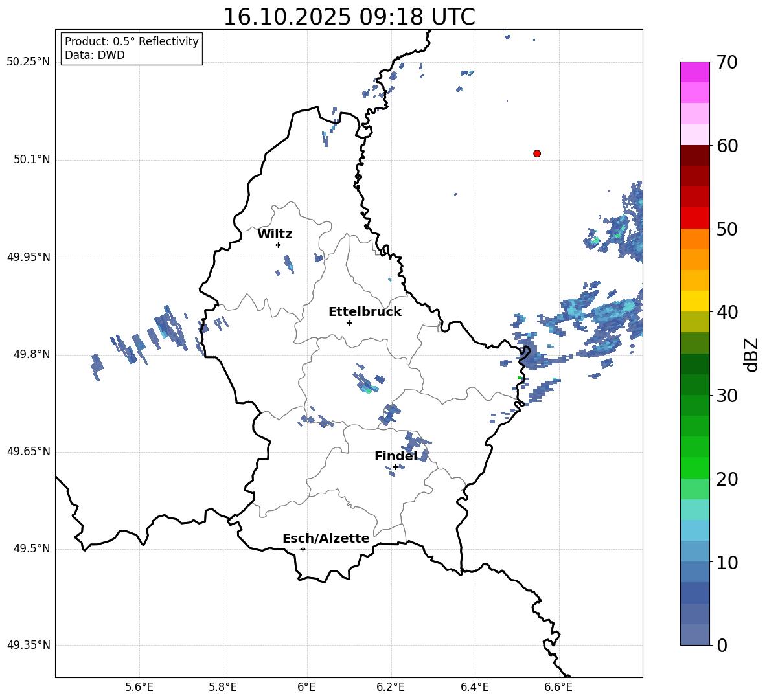Image resolution: width=767 pixels, height=700 pixels.
Task: Click the 50.25°N latitude label
Action: [x=29, y=62]
